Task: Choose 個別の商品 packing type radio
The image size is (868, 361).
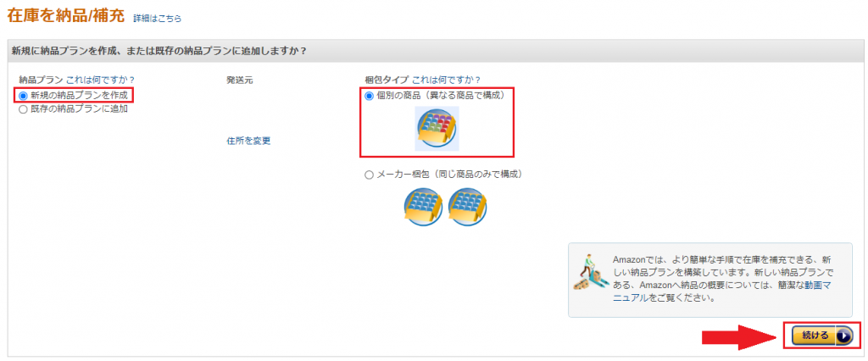Action: pos(370,96)
